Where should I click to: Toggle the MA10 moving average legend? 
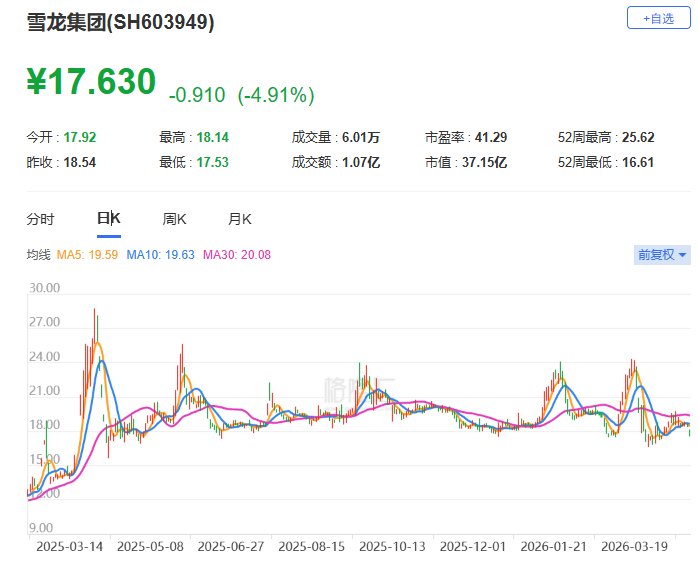(x=161, y=255)
